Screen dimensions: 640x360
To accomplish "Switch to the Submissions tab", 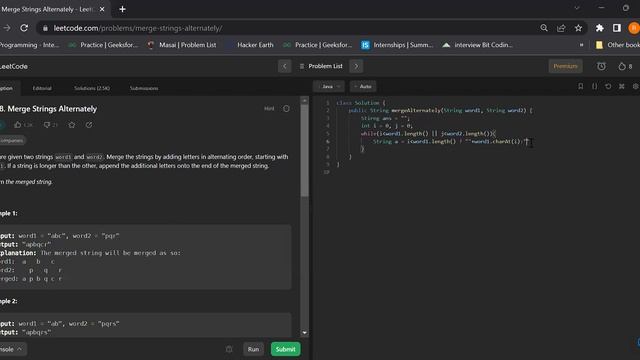I will pyautogui.click(x=144, y=88).
